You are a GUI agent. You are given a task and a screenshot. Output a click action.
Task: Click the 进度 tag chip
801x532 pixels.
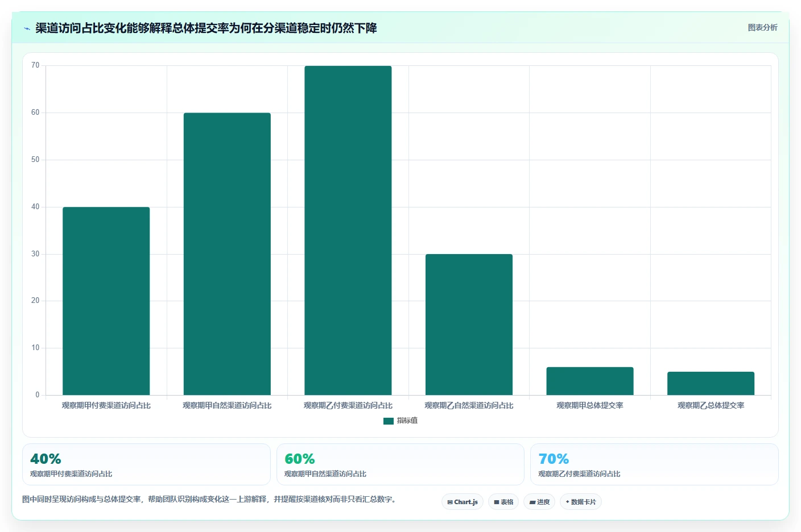539,502
